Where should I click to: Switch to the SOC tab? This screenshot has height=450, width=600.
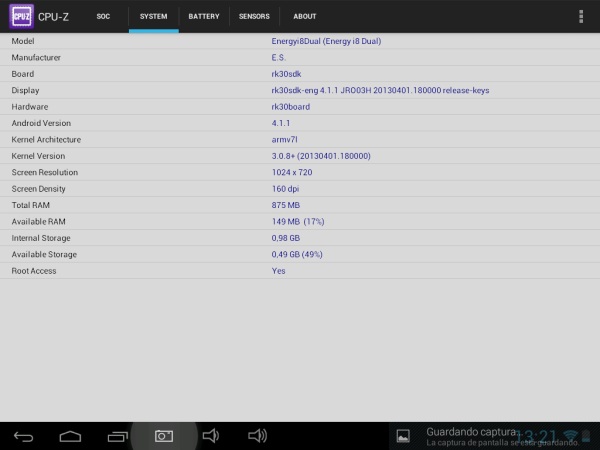(x=103, y=17)
